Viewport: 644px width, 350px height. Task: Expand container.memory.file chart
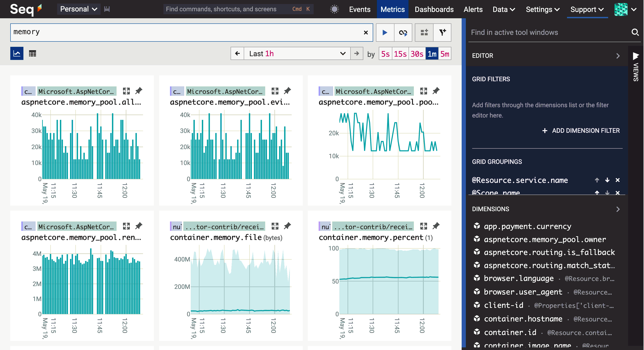coord(275,226)
